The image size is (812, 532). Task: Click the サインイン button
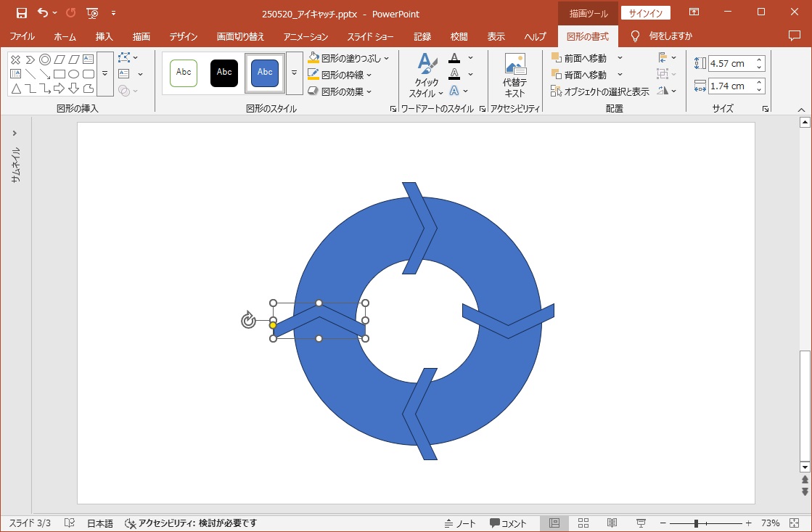coord(645,13)
